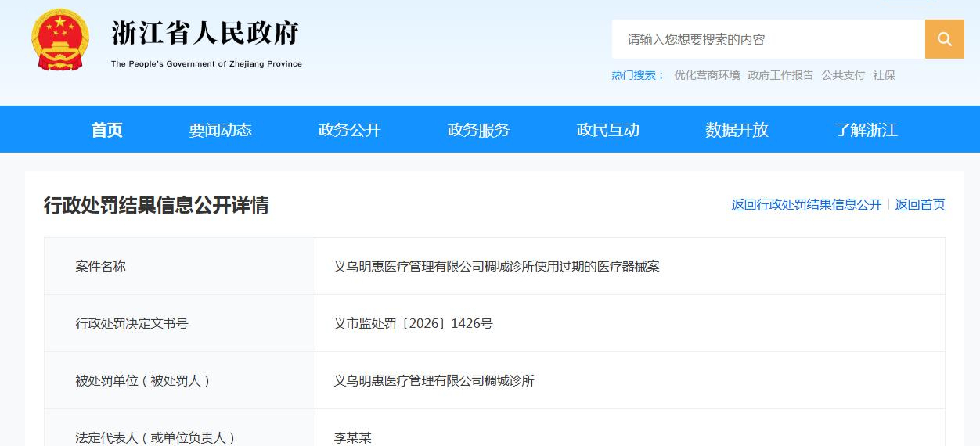Click the representative name 李某某
The image size is (980, 446).
tap(353, 438)
